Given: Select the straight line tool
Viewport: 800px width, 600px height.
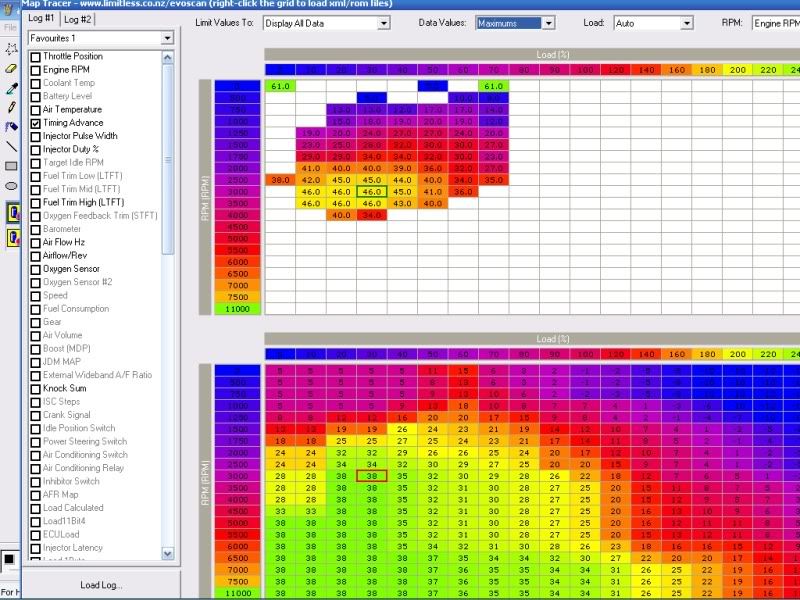Looking at the screenshot, I should (x=11, y=146).
